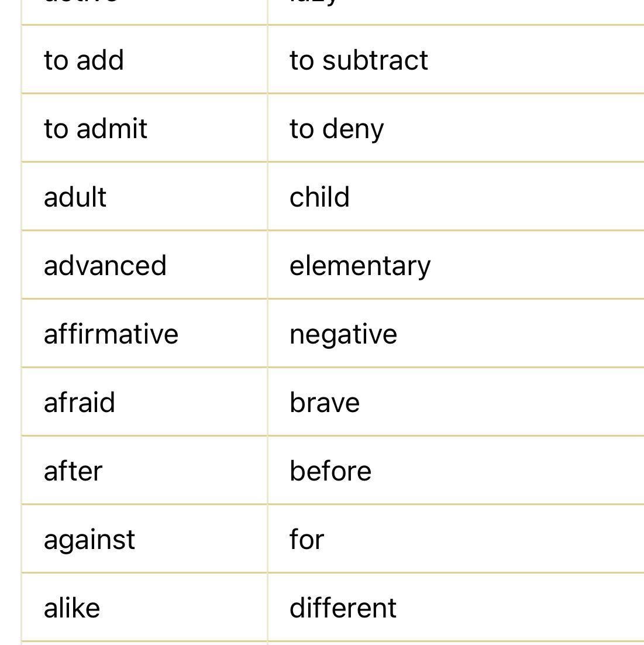
Task: Tap the cut-off top antonym cell
Action: click(455, 11)
